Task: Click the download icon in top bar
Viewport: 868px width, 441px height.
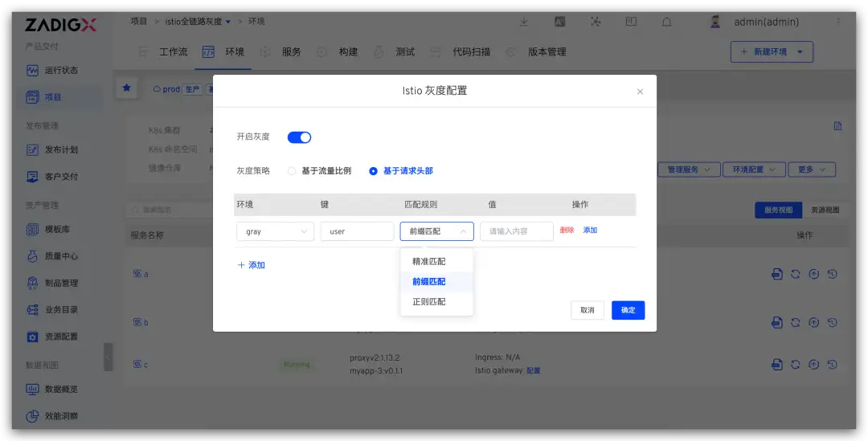Action: tap(524, 22)
